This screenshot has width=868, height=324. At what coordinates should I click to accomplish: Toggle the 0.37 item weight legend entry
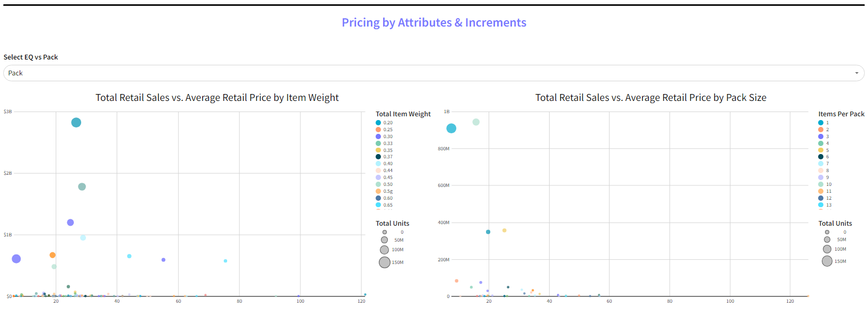388,157
